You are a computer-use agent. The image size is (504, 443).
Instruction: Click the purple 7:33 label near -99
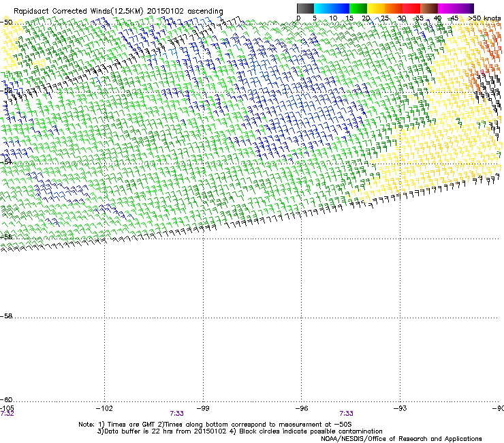point(177,414)
